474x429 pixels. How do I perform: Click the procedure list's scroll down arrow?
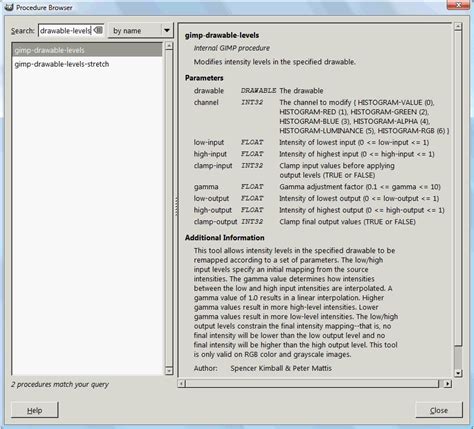pos(169,370)
